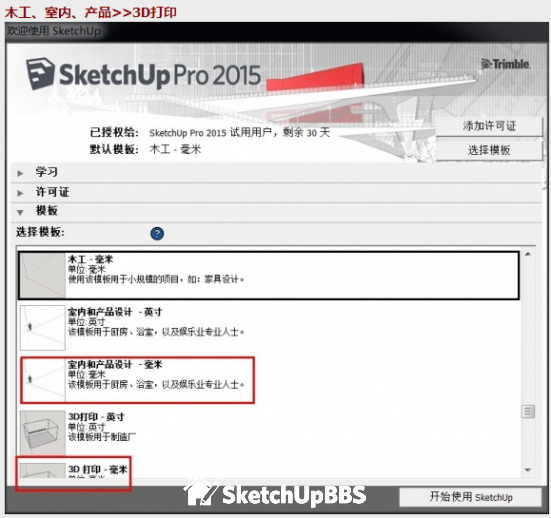
Task: Click the license text 试用用户，剩余 30 天
Action: [x=280, y=132]
